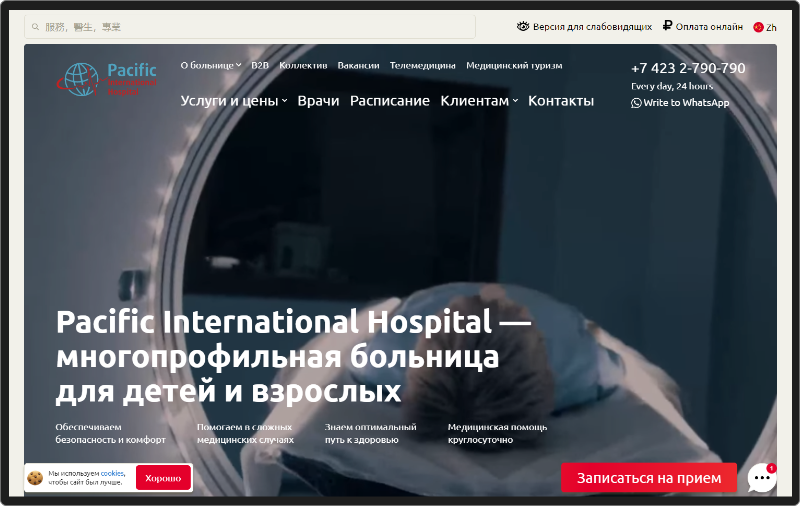Click the red Chinese flag icon
The width and height of the screenshot is (800, 506).
(x=758, y=28)
